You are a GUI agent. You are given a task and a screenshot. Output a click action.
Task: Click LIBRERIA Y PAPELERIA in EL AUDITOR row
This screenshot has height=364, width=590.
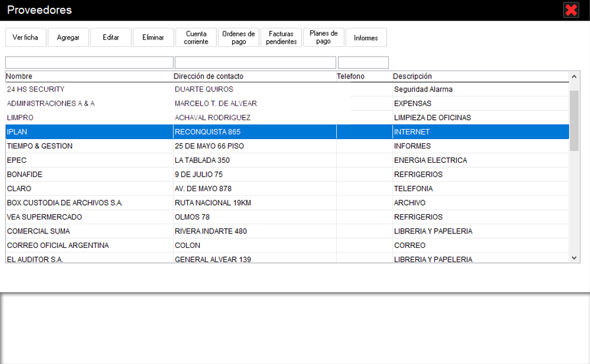pos(481,258)
